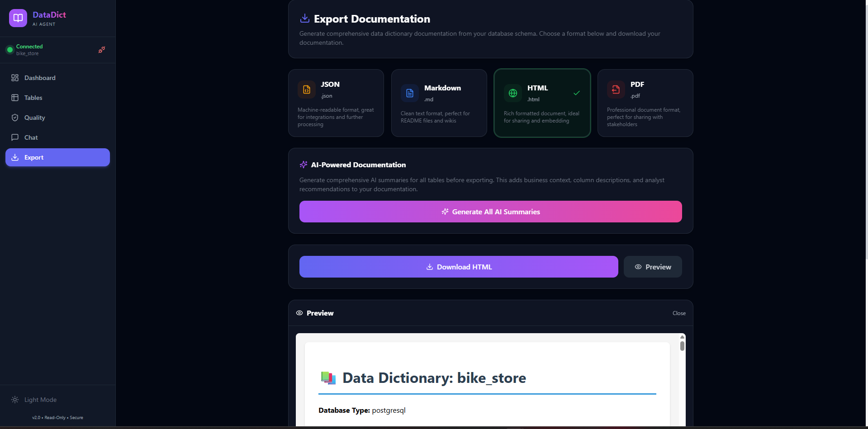Image resolution: width=868 pixels, height=429 pixels.
Task: Click the 'bike_store' connection name
Action: 27,53
